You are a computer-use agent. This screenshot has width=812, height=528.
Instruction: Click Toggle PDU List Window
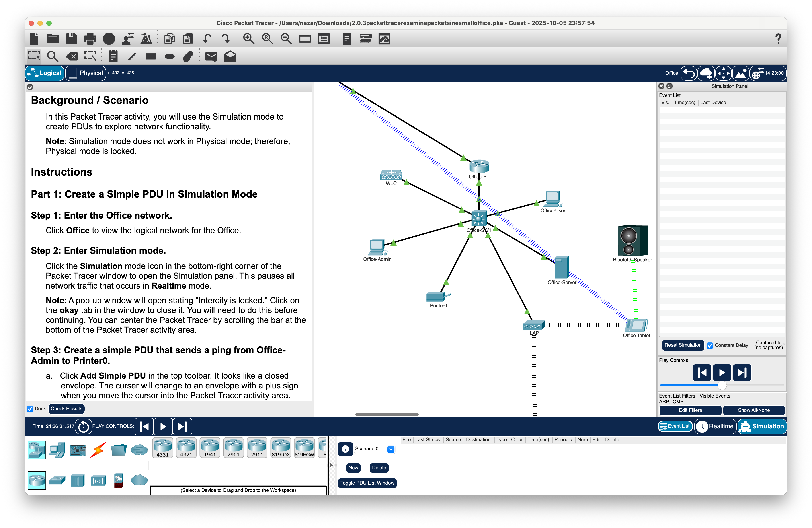[367, 483]
